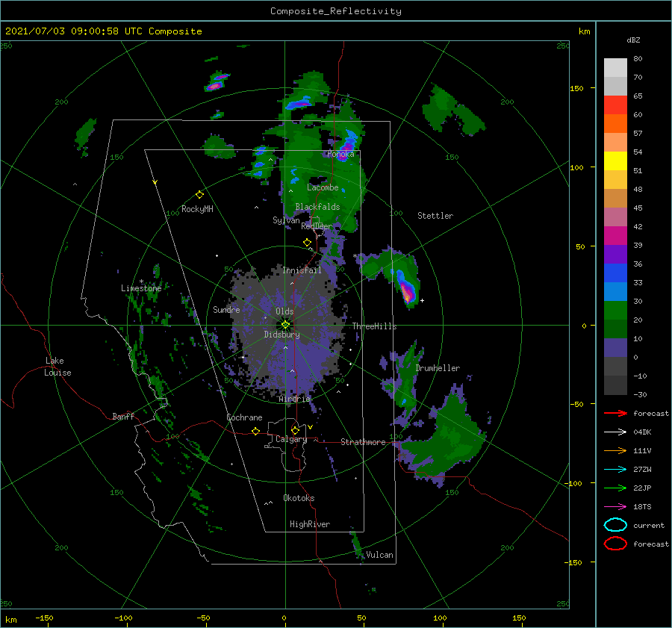Click the radar center marker near Olds

click(285, 325)
